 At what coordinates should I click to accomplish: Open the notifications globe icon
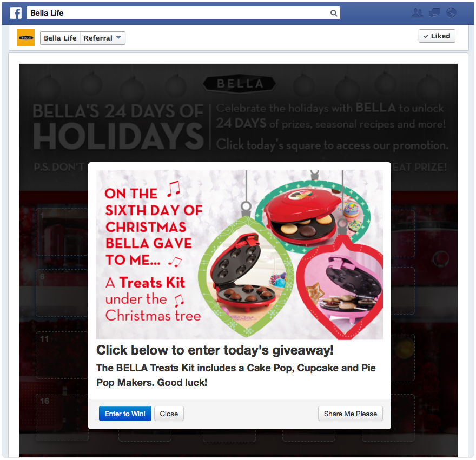pos(452,13)
